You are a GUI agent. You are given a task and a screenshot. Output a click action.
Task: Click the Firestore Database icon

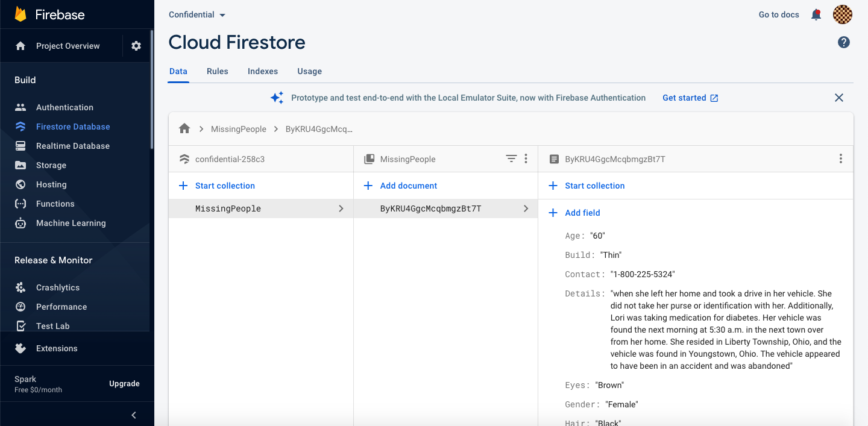(20, 127)
